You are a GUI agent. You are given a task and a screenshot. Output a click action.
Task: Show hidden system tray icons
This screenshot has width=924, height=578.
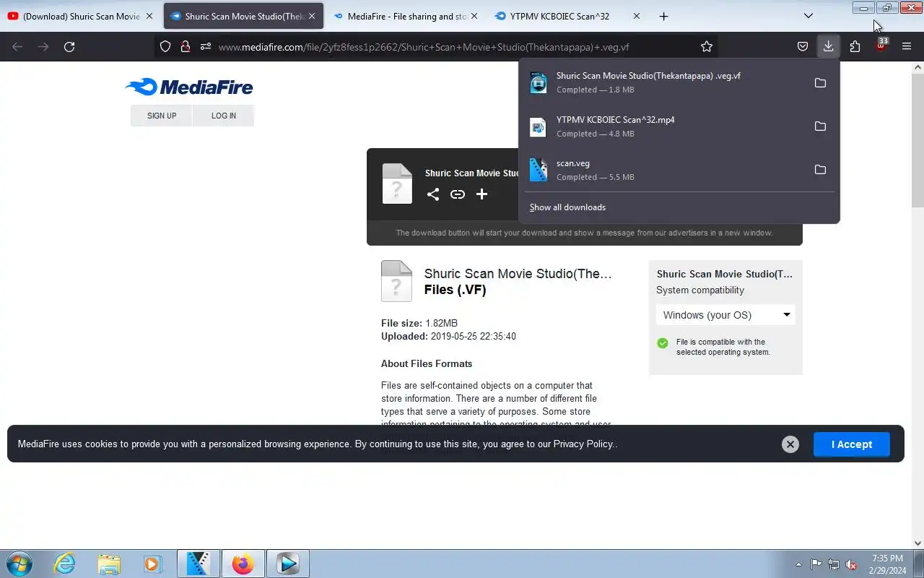coord(798,564)
